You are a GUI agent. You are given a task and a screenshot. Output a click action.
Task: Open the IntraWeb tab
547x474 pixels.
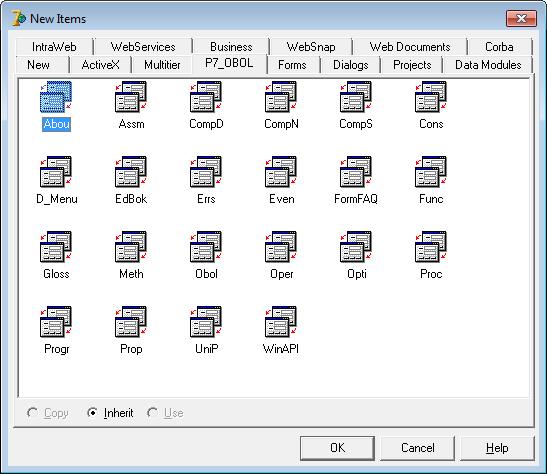point(54,47)
